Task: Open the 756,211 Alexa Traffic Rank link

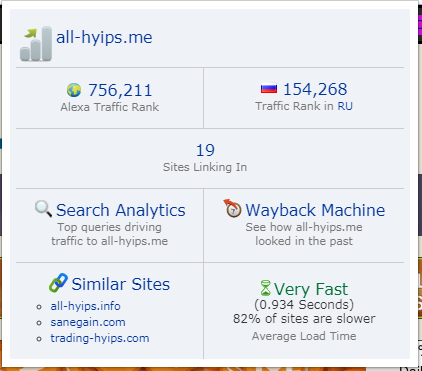Action: click(x=120, y=90)
